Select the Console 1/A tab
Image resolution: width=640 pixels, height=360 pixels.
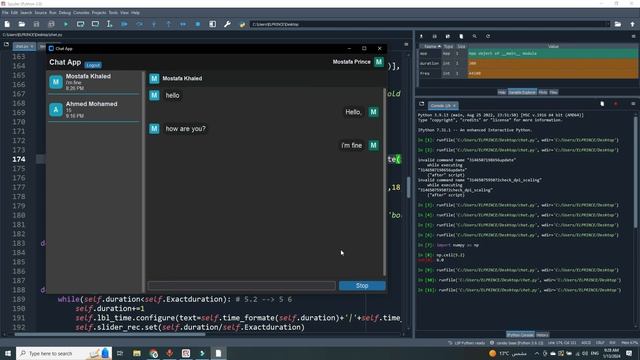(442, 105)
